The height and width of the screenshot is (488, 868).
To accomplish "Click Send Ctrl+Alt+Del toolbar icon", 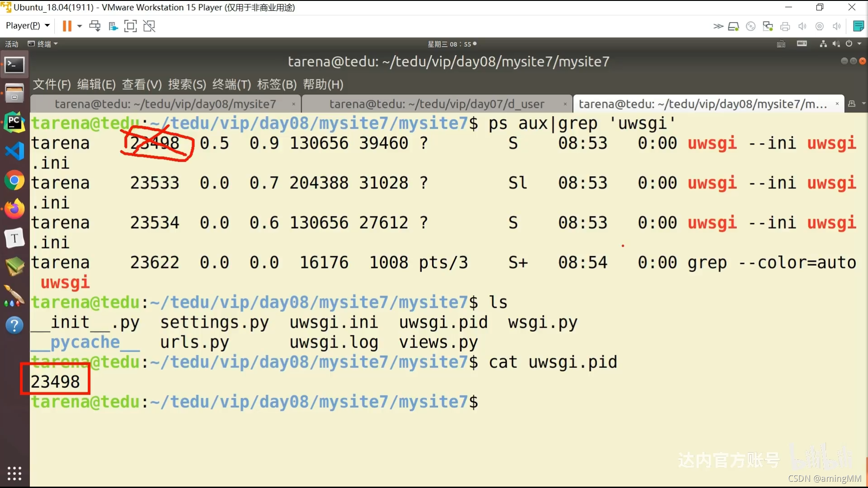I will tap(94, 26).
